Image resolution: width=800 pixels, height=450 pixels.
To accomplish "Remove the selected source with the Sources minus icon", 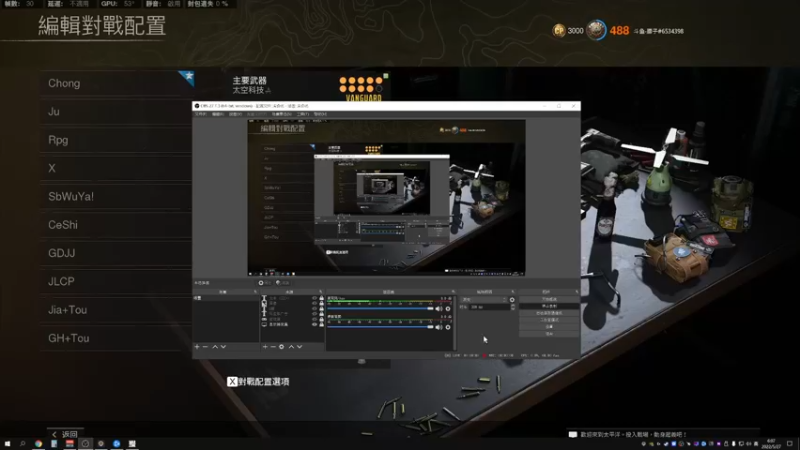I will tap(273, 347).
